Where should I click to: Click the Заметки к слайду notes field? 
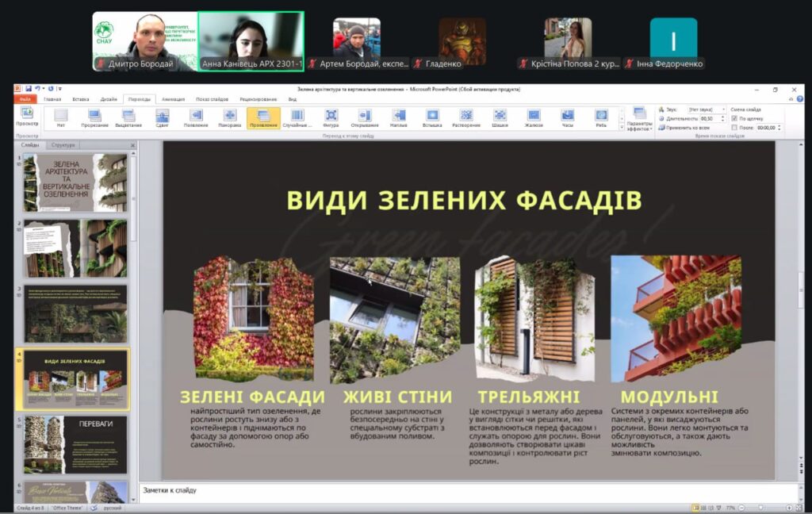point(468,490)
